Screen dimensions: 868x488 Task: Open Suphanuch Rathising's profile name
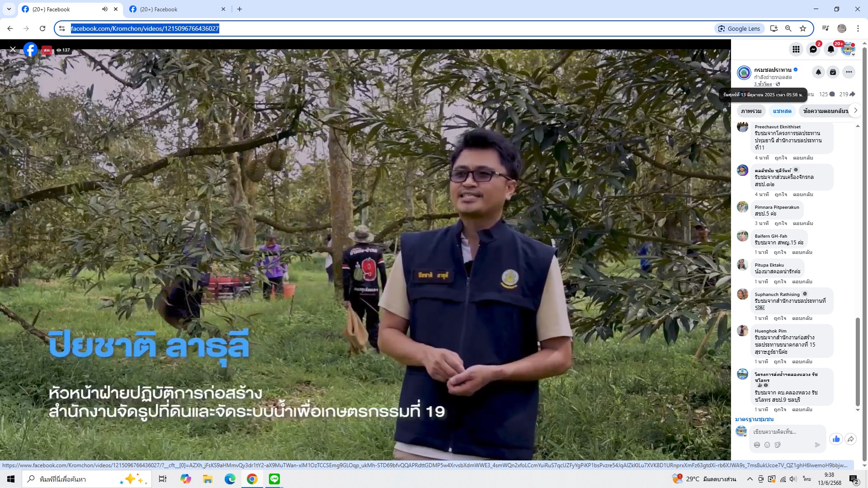[777, 295]
